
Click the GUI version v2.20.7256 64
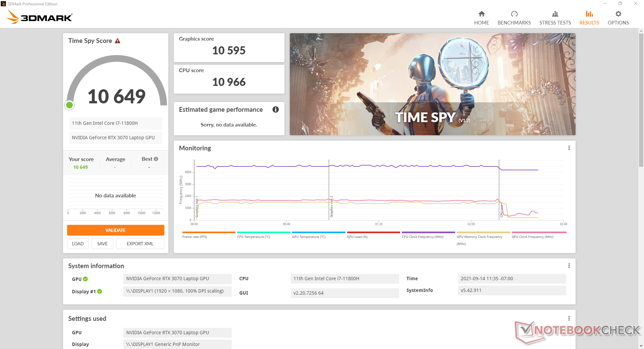click(345, 293)
